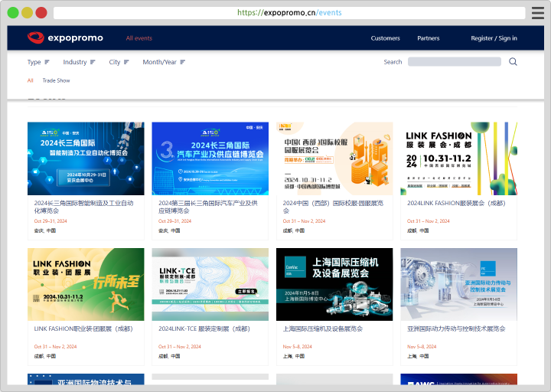
Task: Open the Partners page
Action: (429, 38)
